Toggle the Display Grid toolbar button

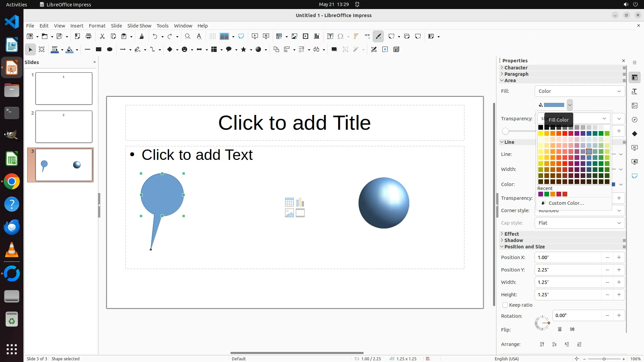[x=212, y=36]
